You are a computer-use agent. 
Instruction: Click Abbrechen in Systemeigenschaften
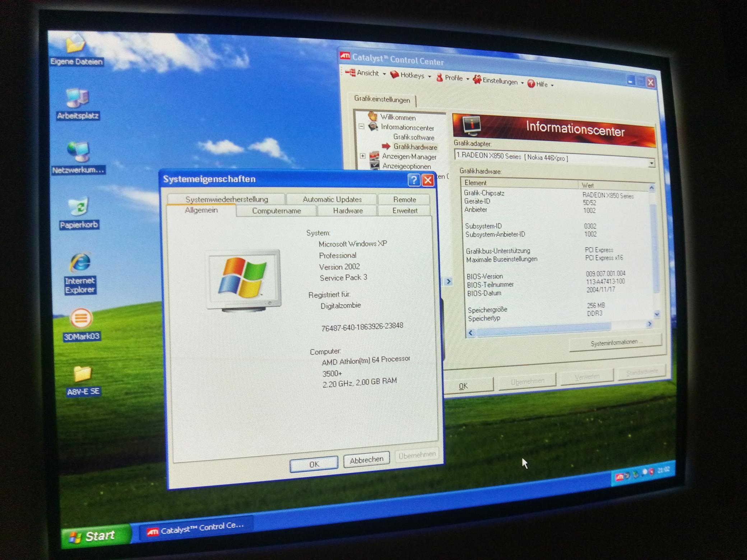pos(366,460)
